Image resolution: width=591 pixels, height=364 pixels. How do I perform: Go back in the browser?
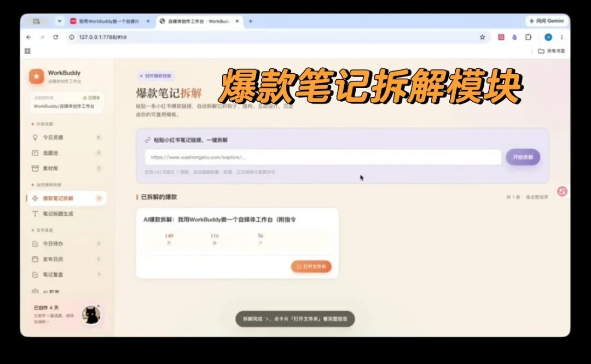click(28, 37)
